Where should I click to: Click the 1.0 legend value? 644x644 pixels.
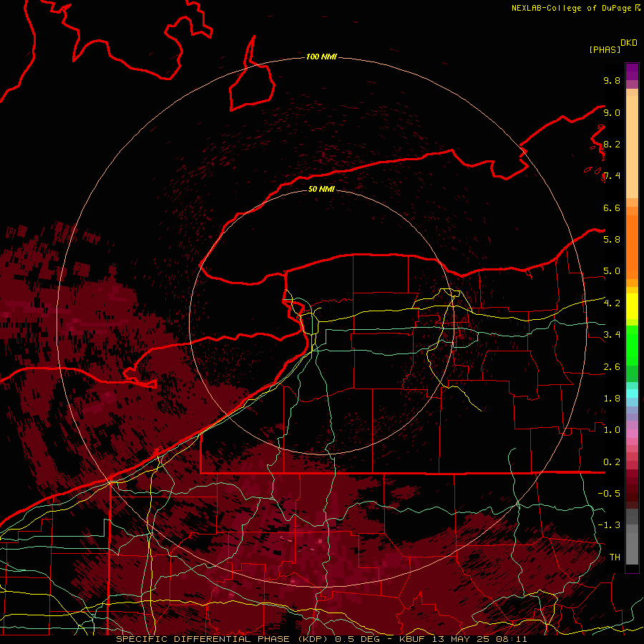(x=612, y=430)
